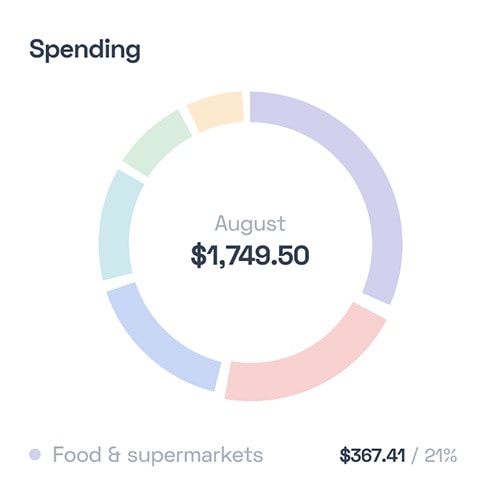Viewport: 500px width, 493px height.
Task: Click the gap between green and orange segments
Action: pos(190,120)
